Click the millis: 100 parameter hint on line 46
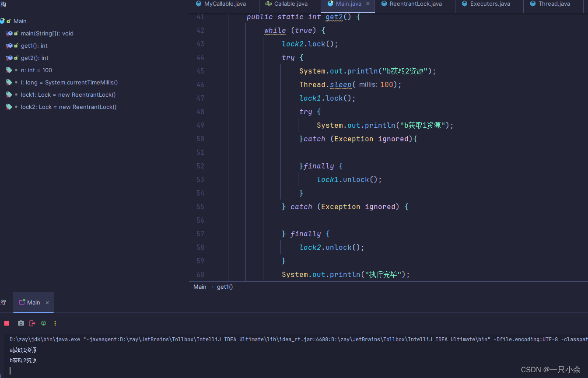This screenshot has width=588, height=378. tap(376, 84)
